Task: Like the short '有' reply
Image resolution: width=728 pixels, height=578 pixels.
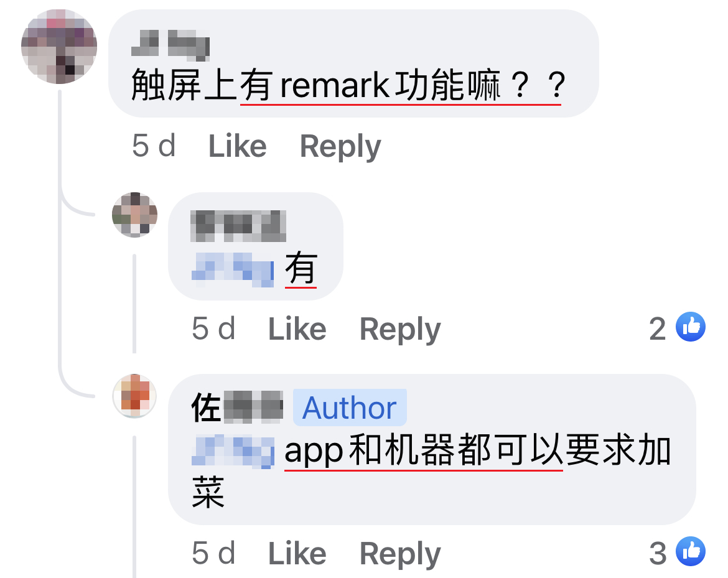Action: pos(297,329)
